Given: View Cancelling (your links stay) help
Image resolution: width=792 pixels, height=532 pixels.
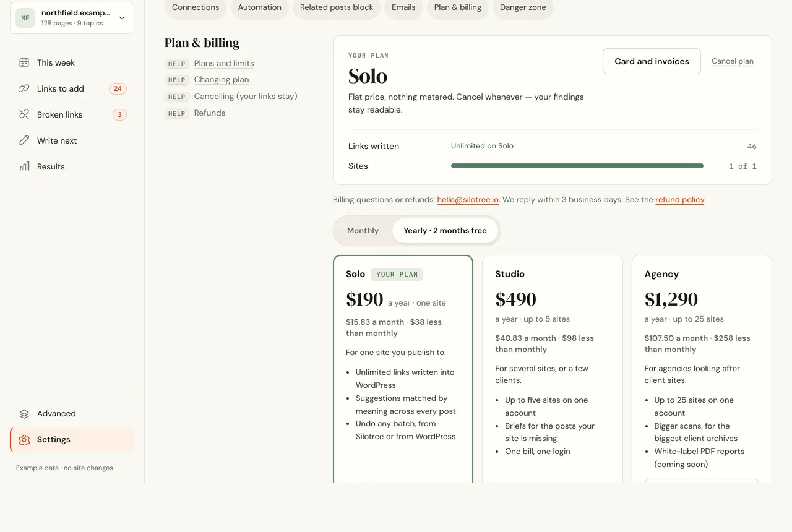Looking at the screenshot, I should [x=246, y=97].
